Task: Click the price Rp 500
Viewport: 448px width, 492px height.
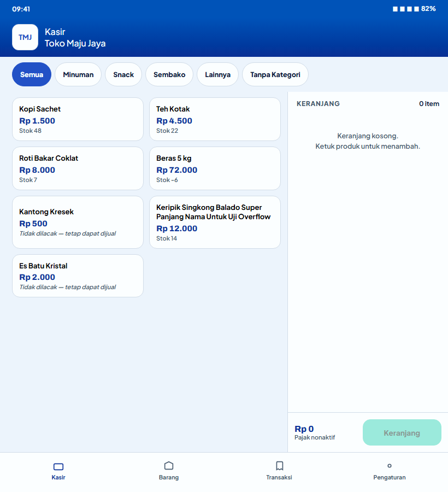Action: pos(33,224)
